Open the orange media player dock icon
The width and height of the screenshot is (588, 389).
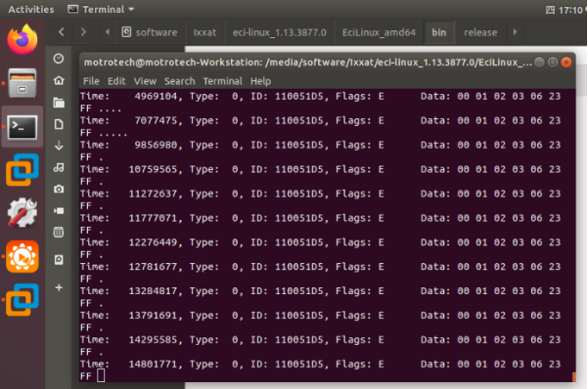pyautogui.click(x=23, y=256)
